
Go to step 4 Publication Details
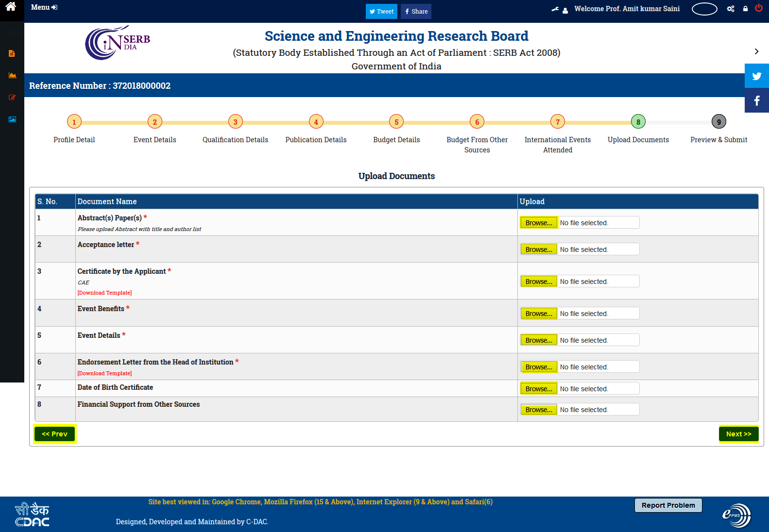[x=316, y=122]
